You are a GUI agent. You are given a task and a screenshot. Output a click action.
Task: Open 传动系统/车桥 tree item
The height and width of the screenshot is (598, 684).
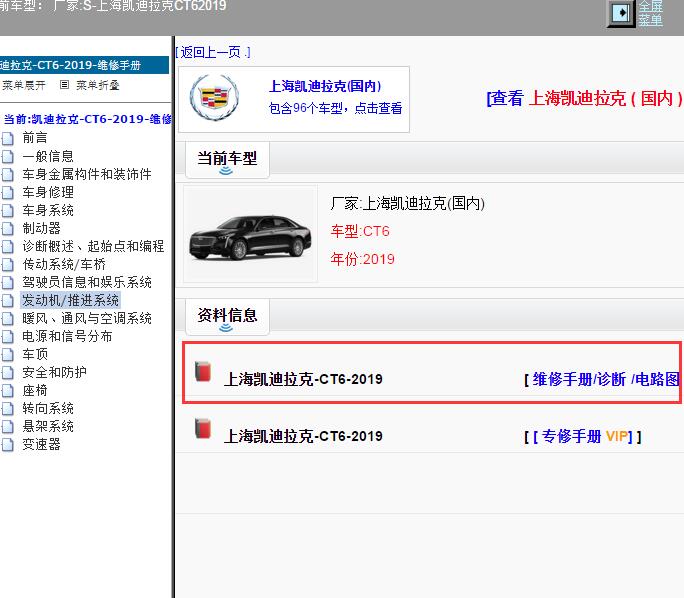coord(64,264)
